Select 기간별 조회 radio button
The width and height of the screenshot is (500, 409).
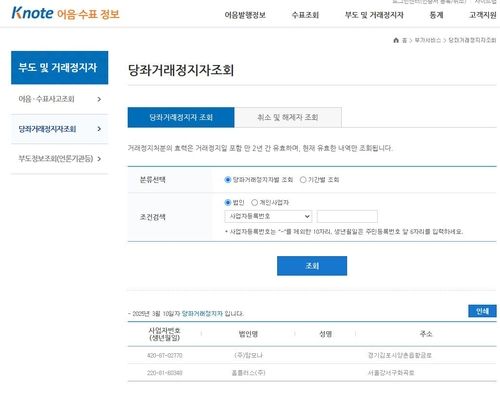[303, 180]
